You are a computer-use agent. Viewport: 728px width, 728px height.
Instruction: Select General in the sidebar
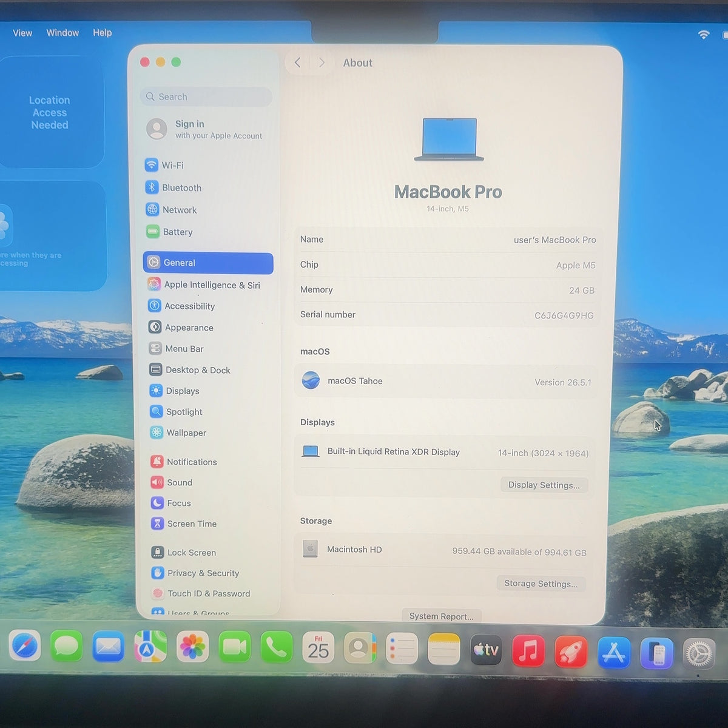(x=208, y=263)
